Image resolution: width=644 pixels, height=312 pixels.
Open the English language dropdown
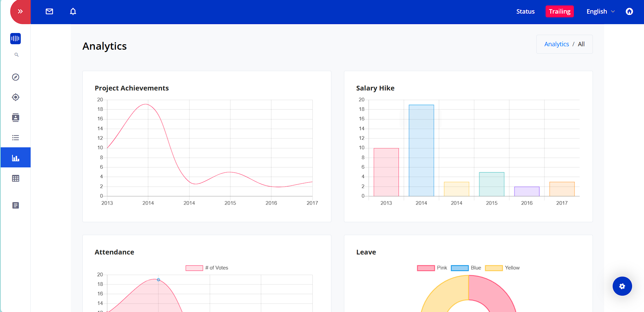tap(600, 12)
